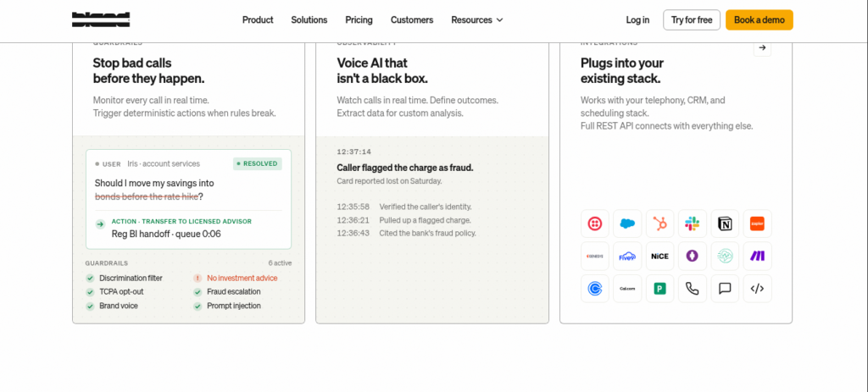This screenshot has height=392, width=868.
Task: Select the HubSpot integration icon
Action: 659,224
